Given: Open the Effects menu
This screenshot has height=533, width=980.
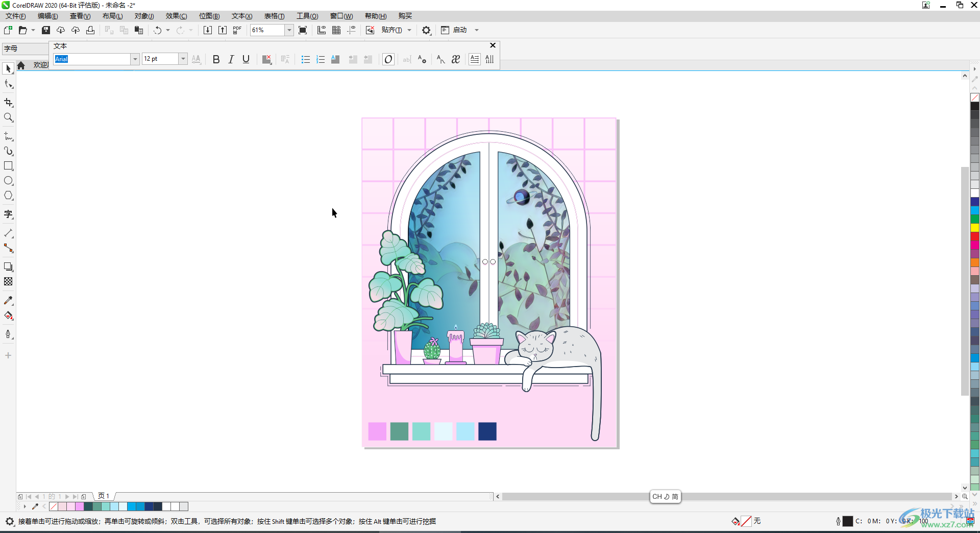Looking at the screenshot, I should coord(177,16).
